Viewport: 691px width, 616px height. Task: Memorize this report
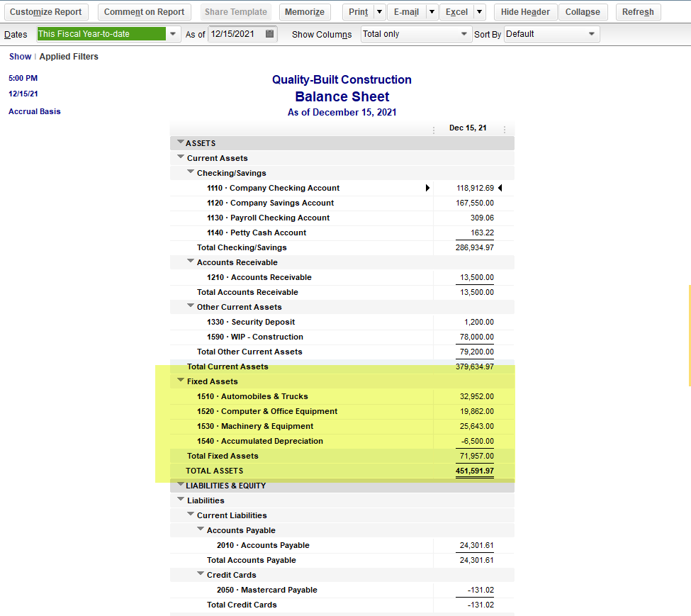tap(305, 12)
